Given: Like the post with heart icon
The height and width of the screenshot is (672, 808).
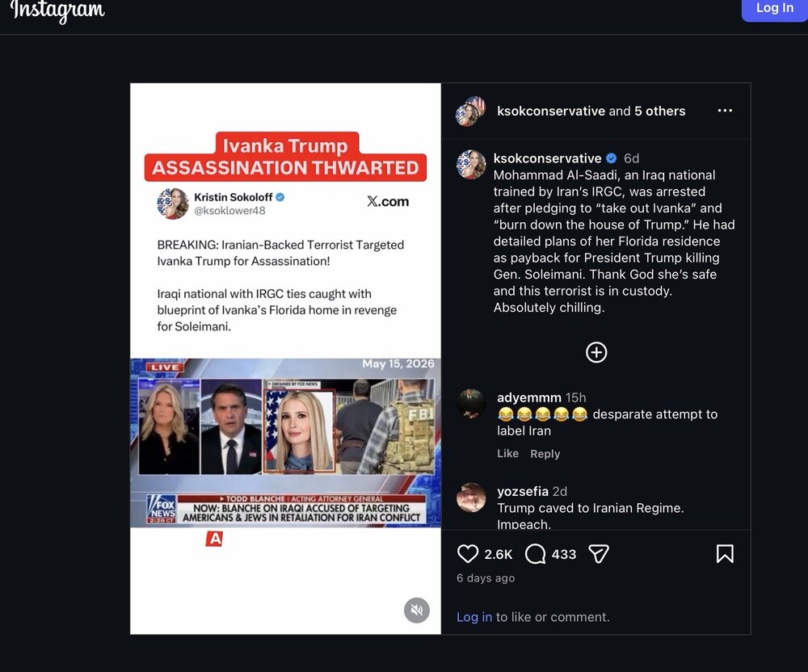Looking at the screenshot, I should [x=467, y=554].
